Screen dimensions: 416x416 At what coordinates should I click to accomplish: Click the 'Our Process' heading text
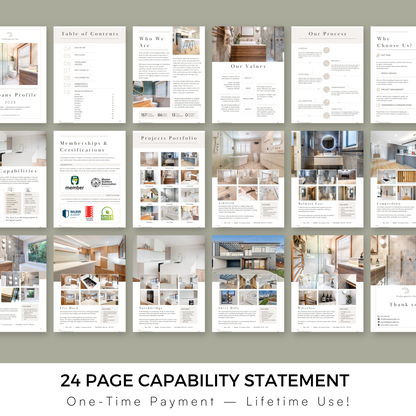pos(327,34)
